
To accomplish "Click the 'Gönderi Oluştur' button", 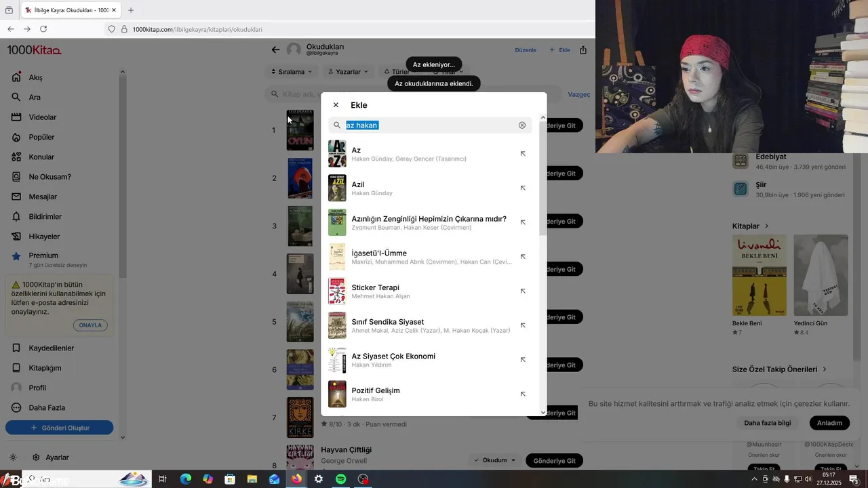I will (60, 428).
